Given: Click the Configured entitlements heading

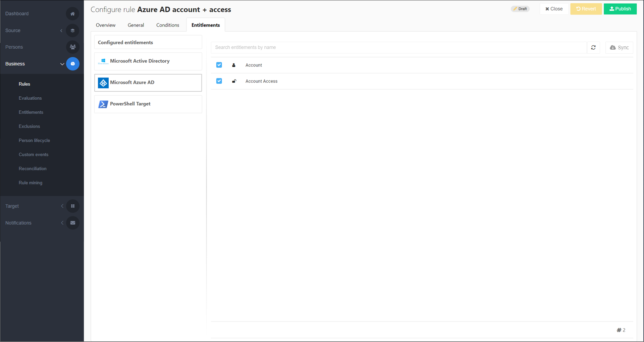Looking at the screenshot, I should [x=125, y=43].
